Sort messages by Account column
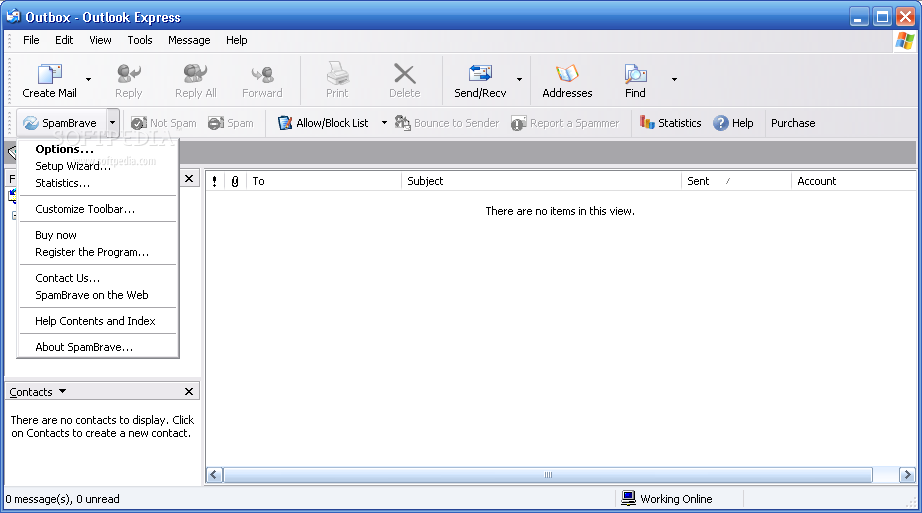The height and width of the screenshot is (513, 922). tap(854, 181)
